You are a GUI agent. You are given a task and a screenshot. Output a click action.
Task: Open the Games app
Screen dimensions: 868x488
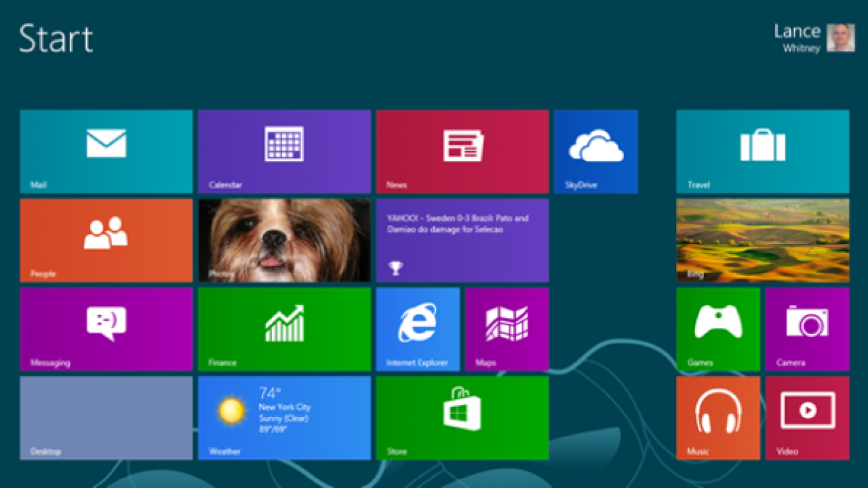click(718, 329)
